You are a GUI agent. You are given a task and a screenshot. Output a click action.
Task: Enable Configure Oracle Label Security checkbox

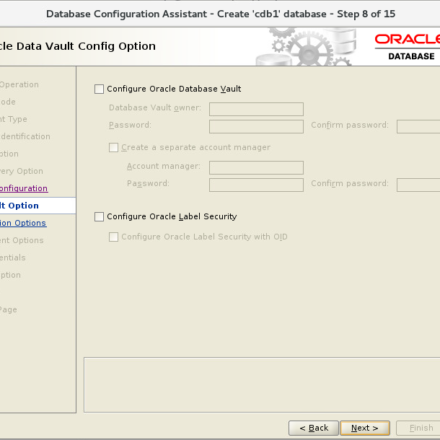click(99, 217)
